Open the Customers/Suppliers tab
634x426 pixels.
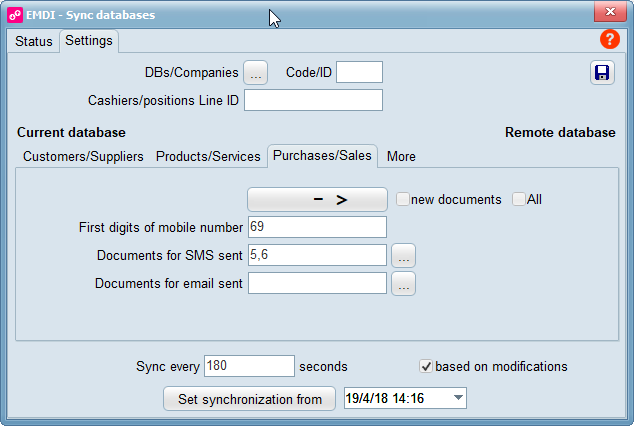click(83, 156)
